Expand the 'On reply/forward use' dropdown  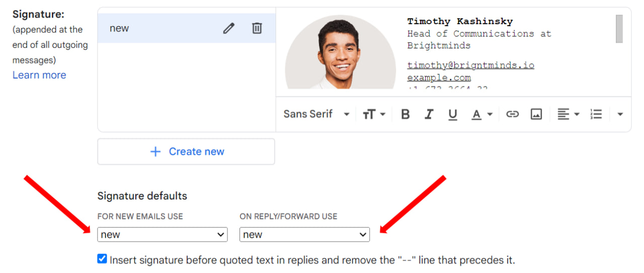tap(304, 234)
